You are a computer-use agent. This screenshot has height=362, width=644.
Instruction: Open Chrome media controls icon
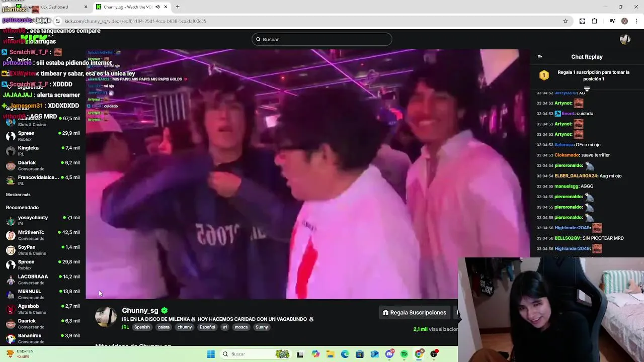click(612, 21)
